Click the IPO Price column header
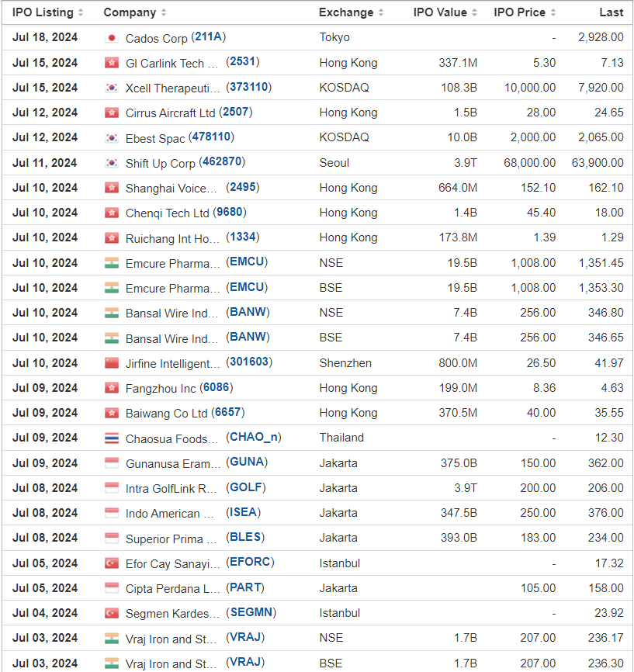Viewport: 634px width, 672px height. coord(520,12)
